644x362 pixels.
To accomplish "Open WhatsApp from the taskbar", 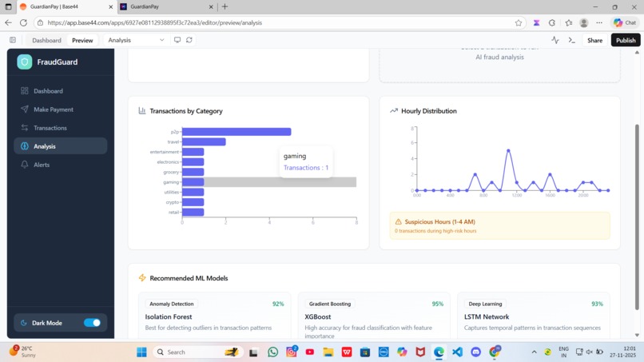I will [x=272, y=352].
